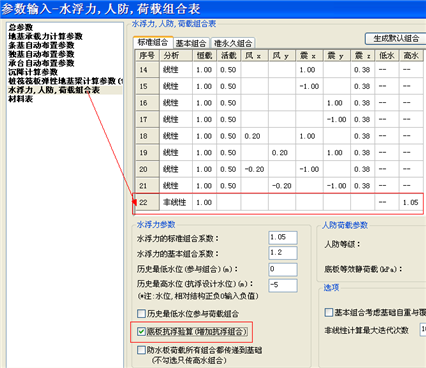Click the 活载 column header
This screenshot has width=426, height=368.
(229, 56)
